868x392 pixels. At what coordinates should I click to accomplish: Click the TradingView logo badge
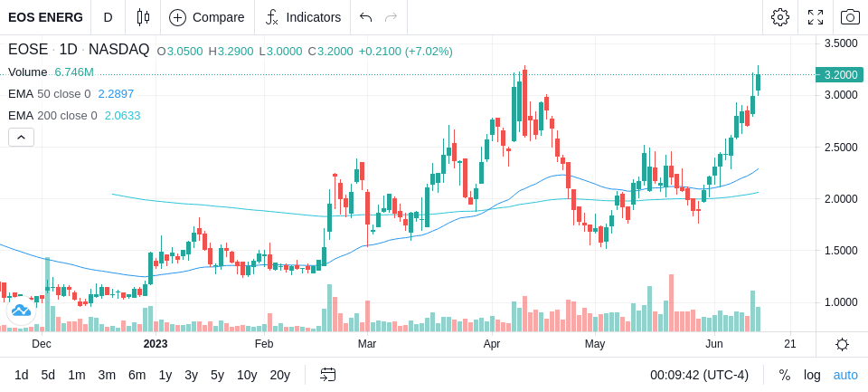[21, 311]
